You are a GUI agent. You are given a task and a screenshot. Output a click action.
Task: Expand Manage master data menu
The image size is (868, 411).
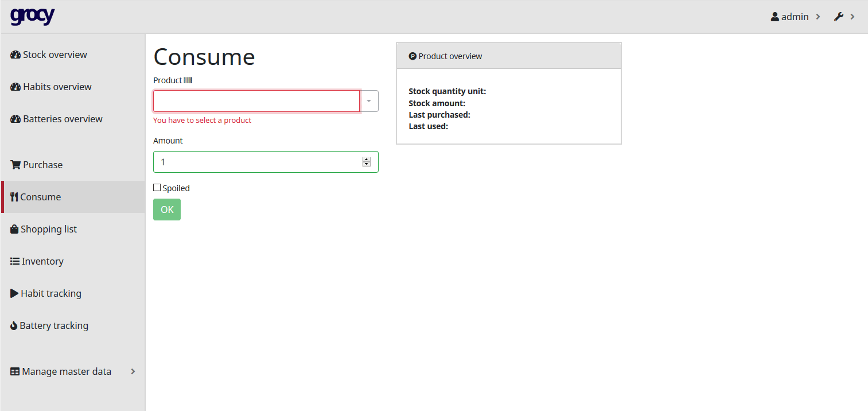(133, 371)
